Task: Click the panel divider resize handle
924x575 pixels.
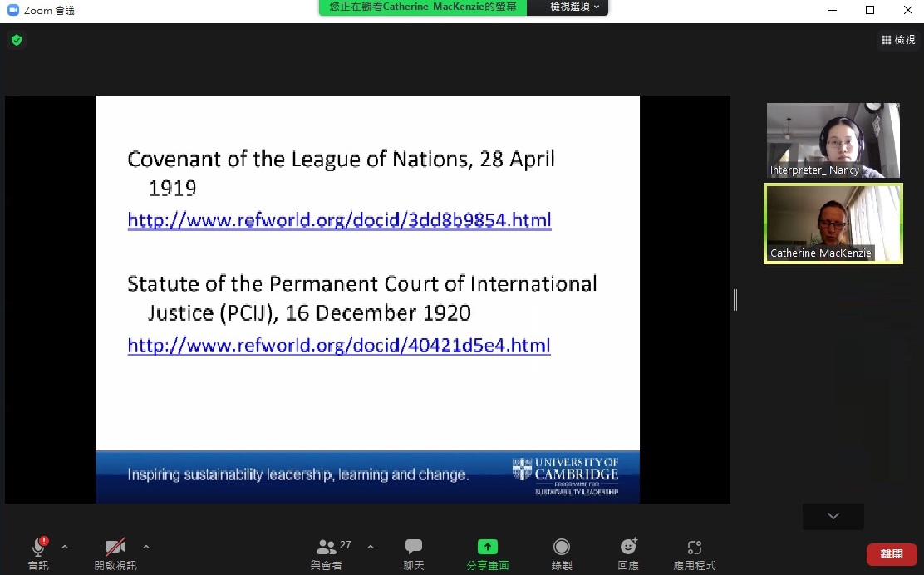Action: click(x=735, y=300)
